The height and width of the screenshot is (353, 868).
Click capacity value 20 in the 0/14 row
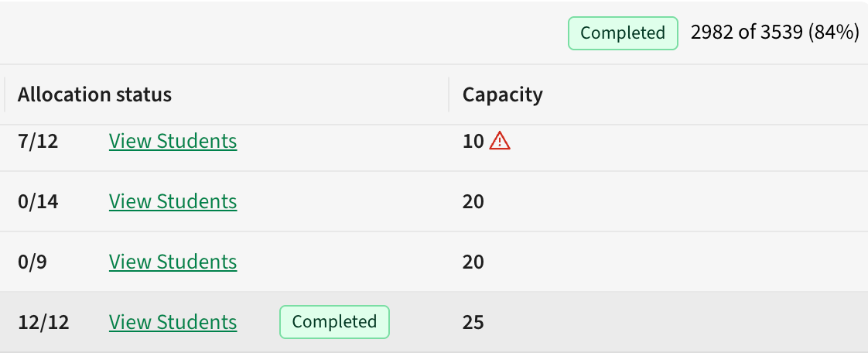(x=473, y=201)
